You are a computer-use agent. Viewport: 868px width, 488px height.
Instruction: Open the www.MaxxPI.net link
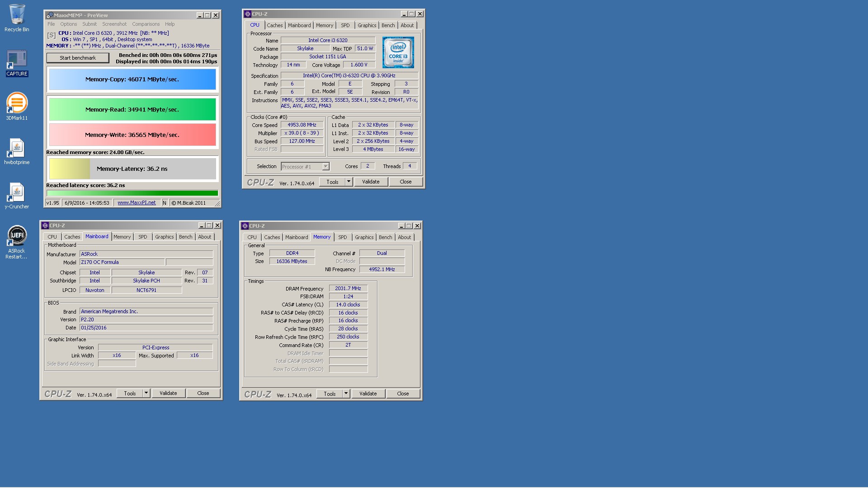(137, 203)
